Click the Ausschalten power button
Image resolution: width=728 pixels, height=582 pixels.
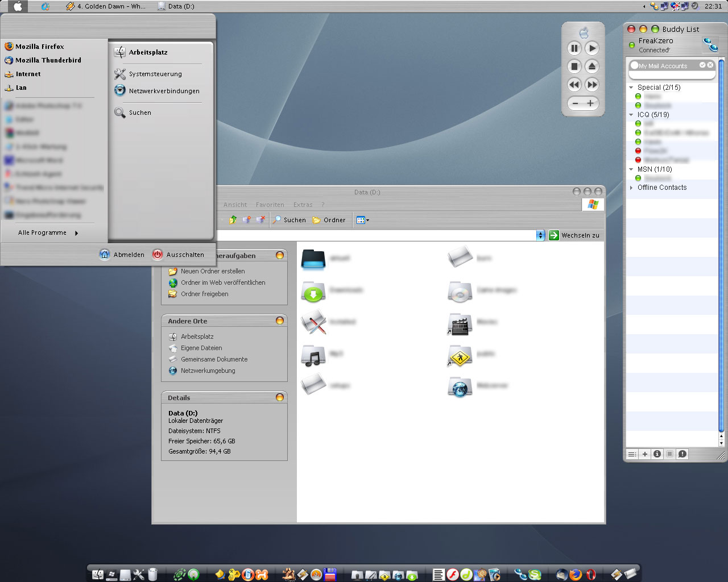[178, 255]
